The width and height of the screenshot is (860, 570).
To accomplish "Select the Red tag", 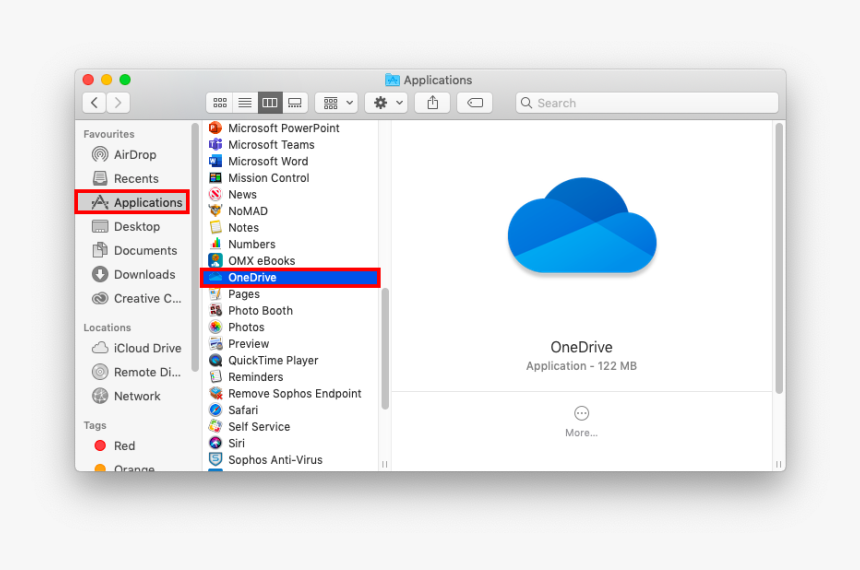I will click(115, 445).
